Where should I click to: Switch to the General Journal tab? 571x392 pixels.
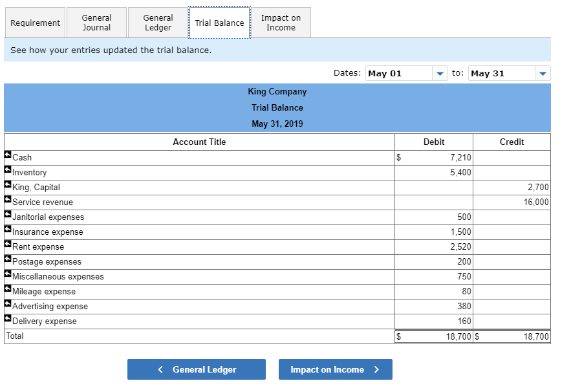(x=96, y=22)
